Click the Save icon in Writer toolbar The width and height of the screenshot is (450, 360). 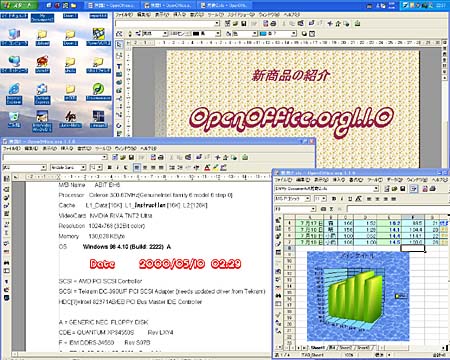pos(131,157)
